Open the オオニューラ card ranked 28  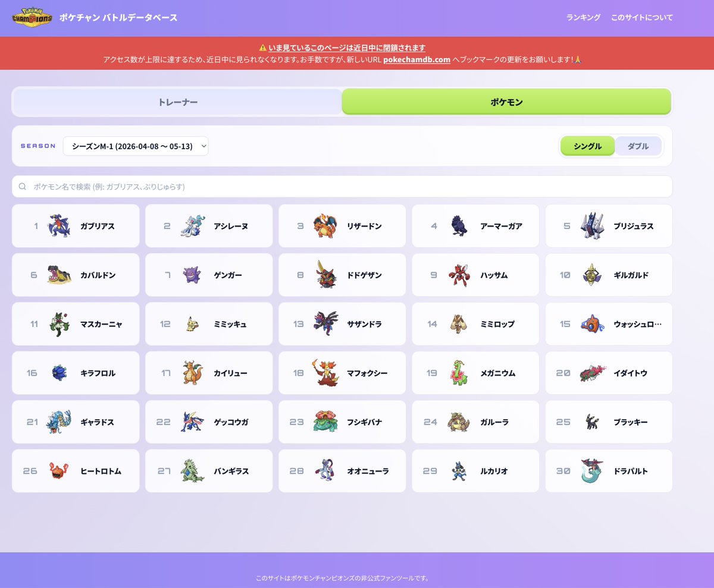342,471
